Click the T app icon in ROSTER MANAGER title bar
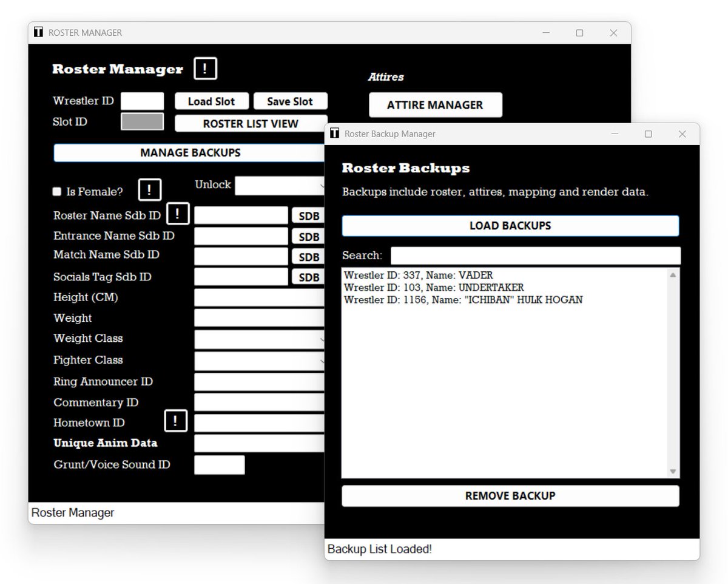Viewport: 728px width, 584px height. [39, 32]
